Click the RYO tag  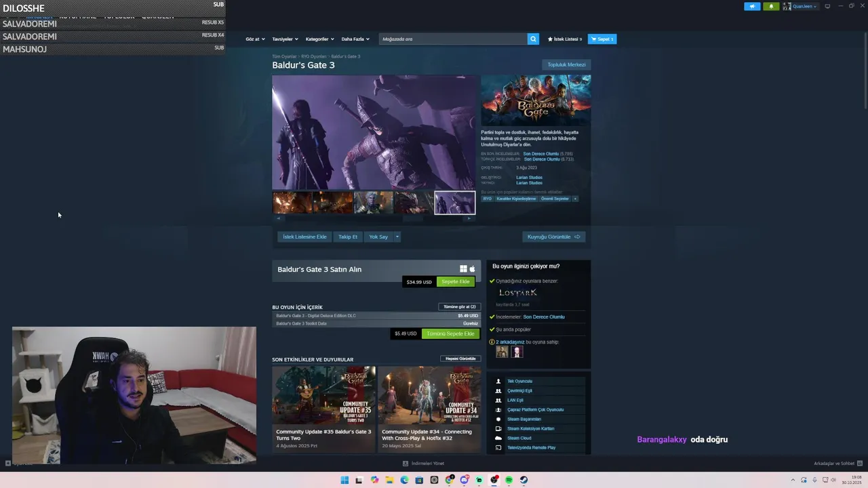coord(487,199)
